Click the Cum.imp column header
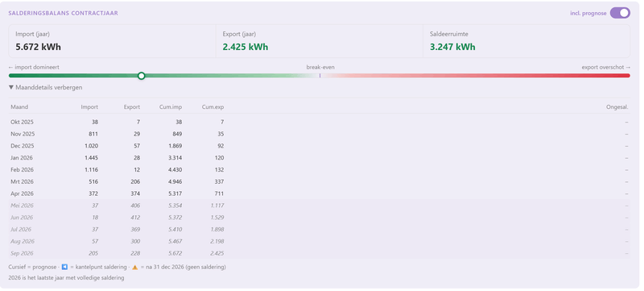 [x=171, y=107]
